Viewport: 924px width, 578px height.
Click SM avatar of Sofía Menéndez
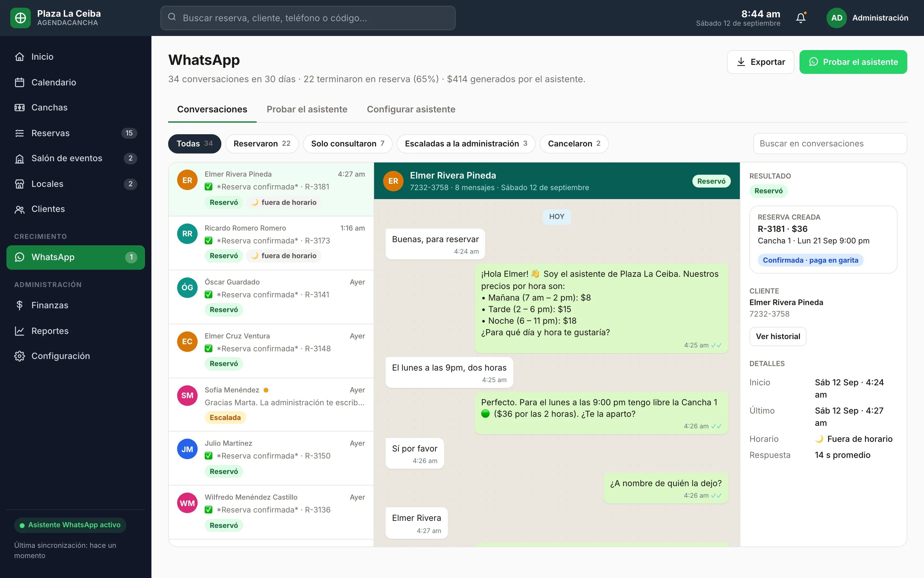(187, 395)
